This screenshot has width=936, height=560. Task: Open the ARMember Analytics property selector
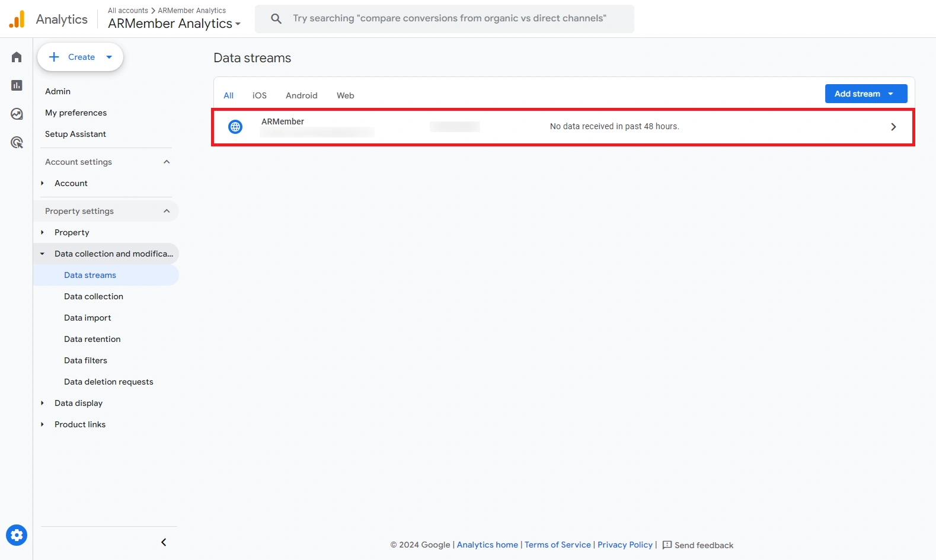[174, 24]
